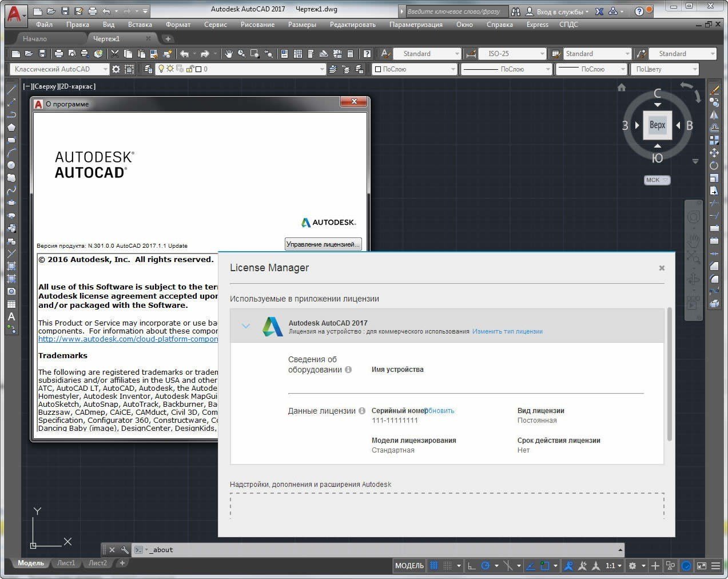
Task: Click the Pan hand icon in toolbar
Action: pyautogui.click(x=229, y=54)
